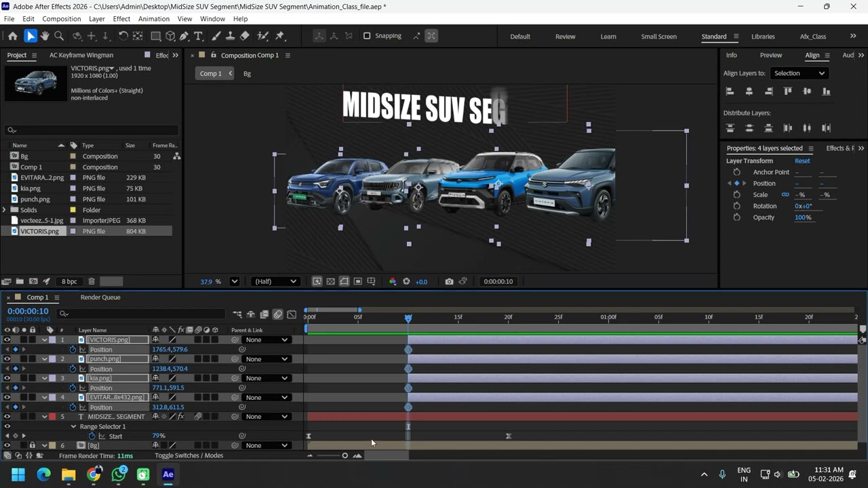Enable motion blur for timeline layers

[278, 314]
